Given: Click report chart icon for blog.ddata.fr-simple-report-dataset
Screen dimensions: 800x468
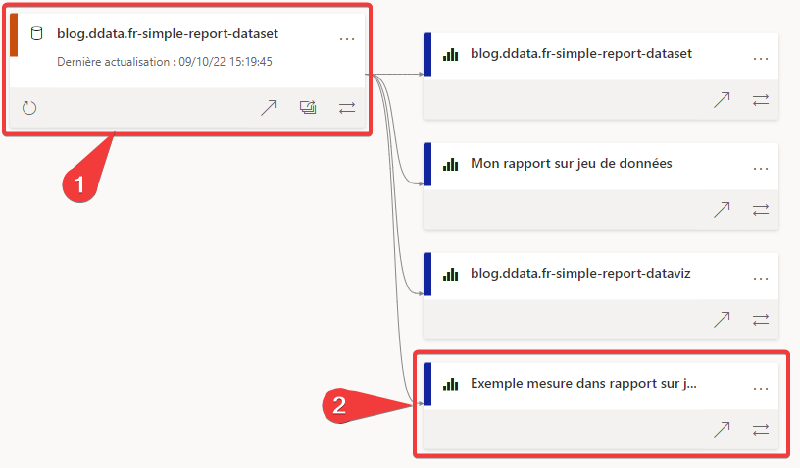Looking at the screenshot, I should coord(451,54).
